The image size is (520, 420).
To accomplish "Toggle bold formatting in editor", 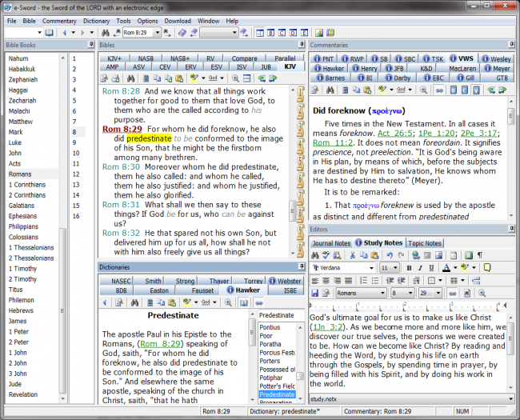I will [409, 268].
